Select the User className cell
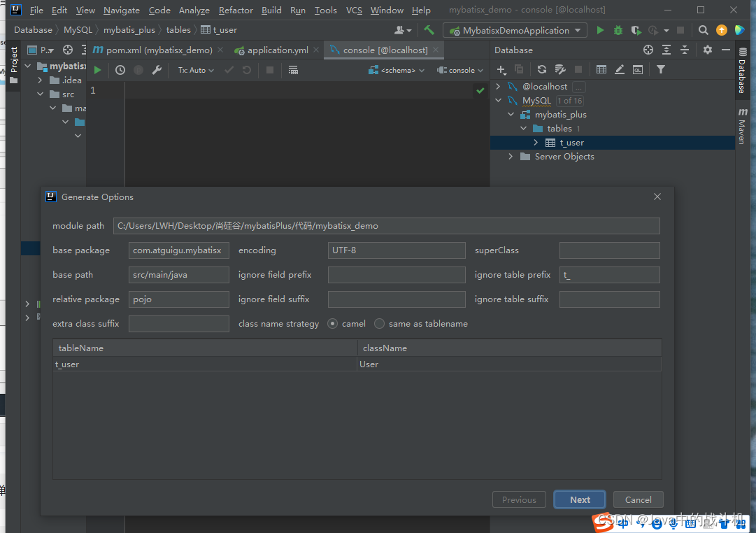The image size is (756, 533). pos(508,364)
